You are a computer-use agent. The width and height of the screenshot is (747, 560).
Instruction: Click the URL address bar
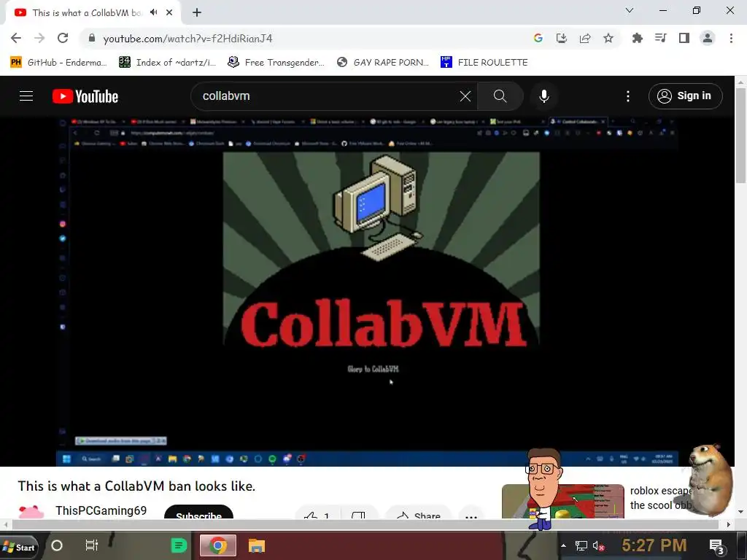click(305, 38)
